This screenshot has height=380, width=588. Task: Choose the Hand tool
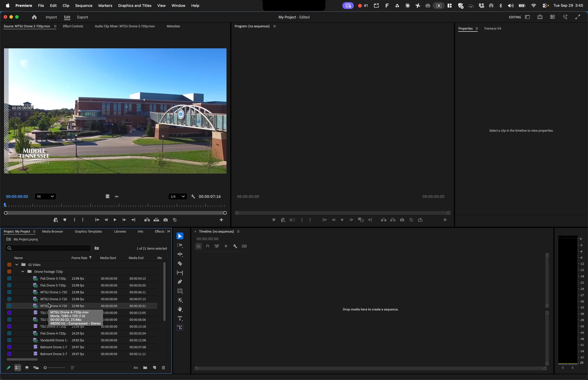point(180,309)
